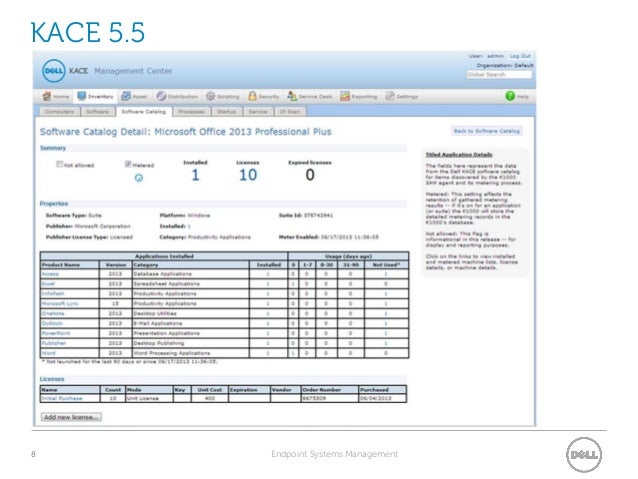Click Back to Software Catalog button
638x479 pixels.
click(487, 131)
